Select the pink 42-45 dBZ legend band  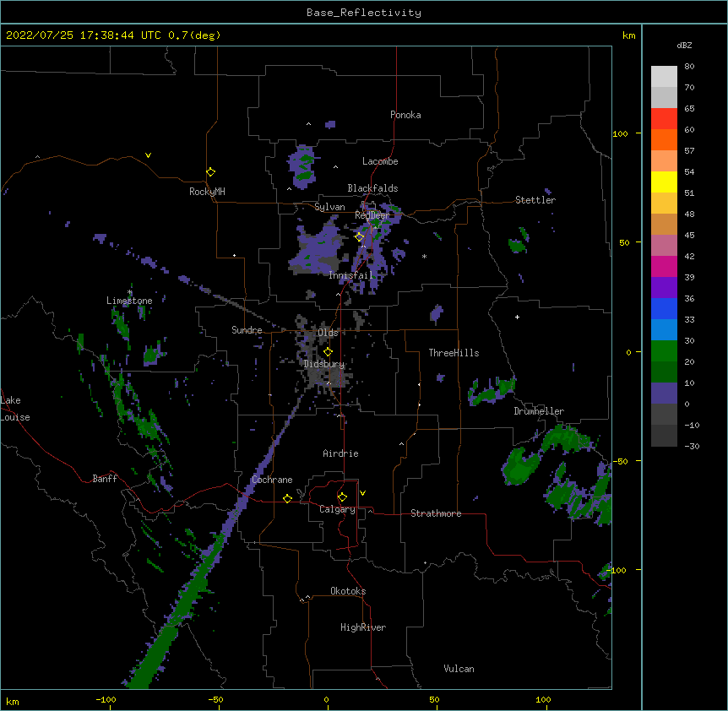(x=664, y=245)
